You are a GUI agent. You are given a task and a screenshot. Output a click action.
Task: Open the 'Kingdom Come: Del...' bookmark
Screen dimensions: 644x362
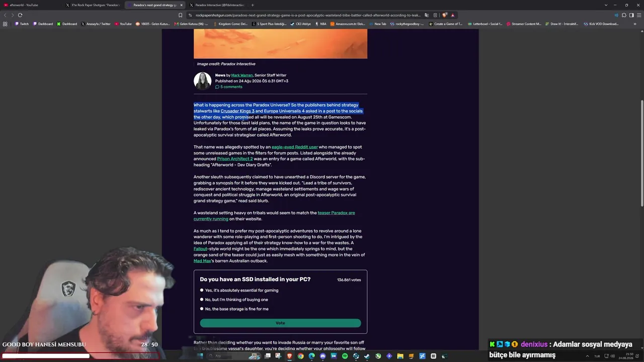pos(230,24)
